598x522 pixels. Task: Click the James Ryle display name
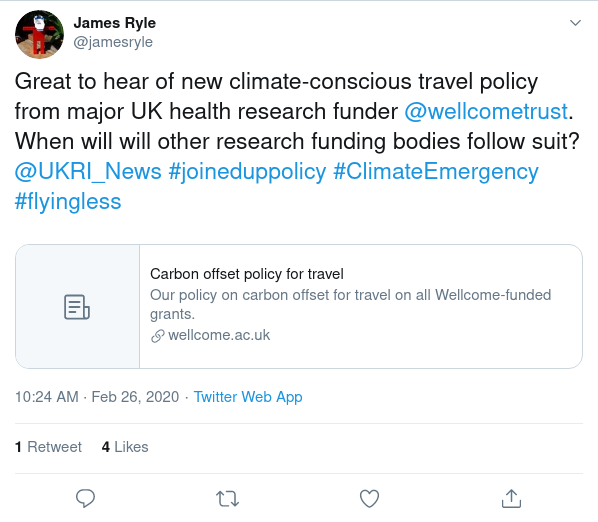point(115,23)
